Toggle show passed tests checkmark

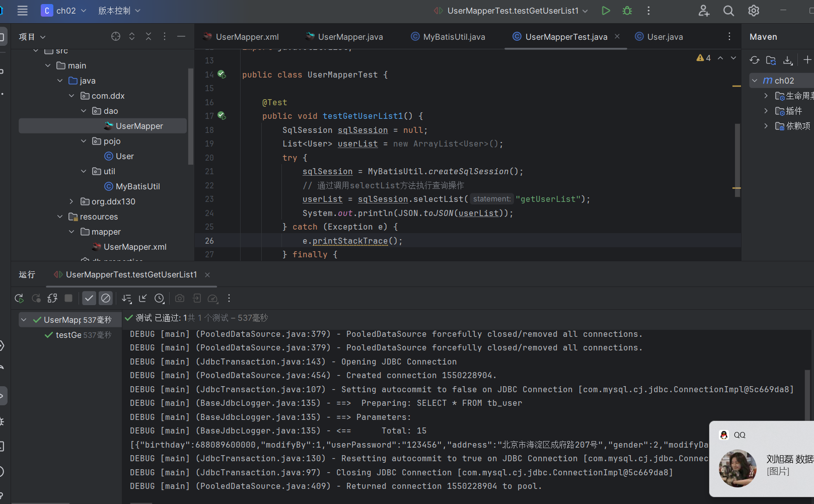click(89, 298)
